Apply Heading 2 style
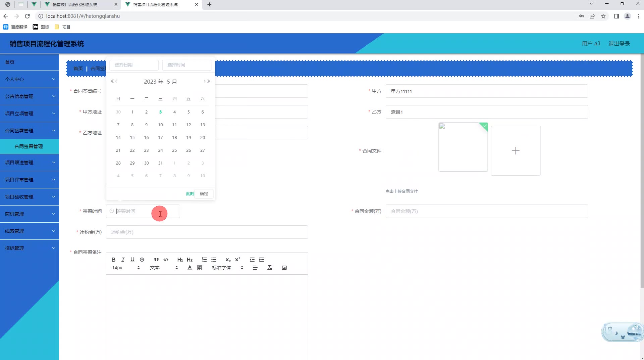 pyautogui.click(x=190, y=260)
